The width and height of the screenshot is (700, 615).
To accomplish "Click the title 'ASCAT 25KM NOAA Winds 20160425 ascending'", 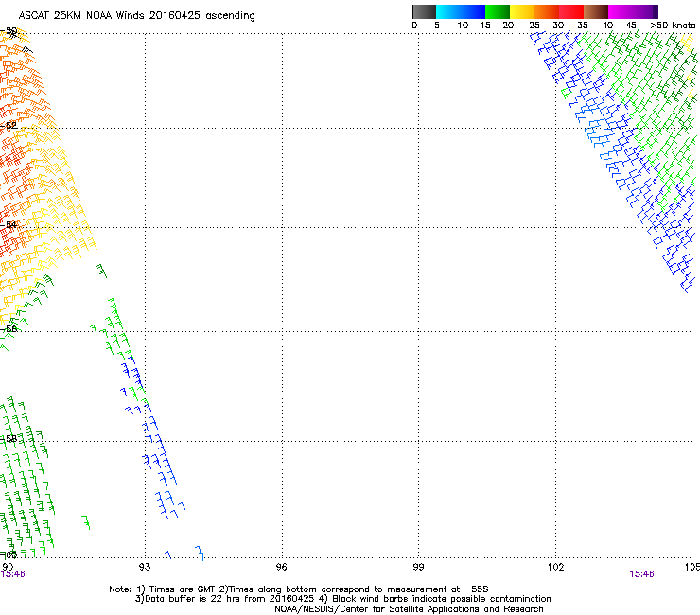I will coord(136,15).
